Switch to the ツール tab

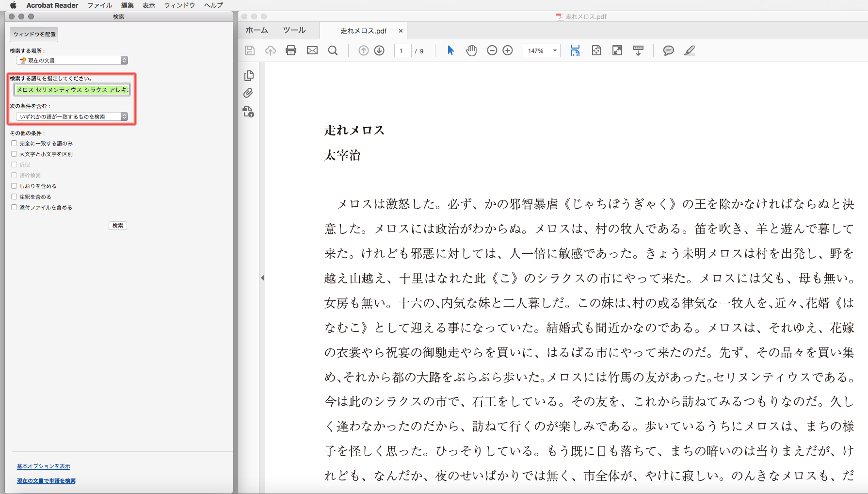294,30
